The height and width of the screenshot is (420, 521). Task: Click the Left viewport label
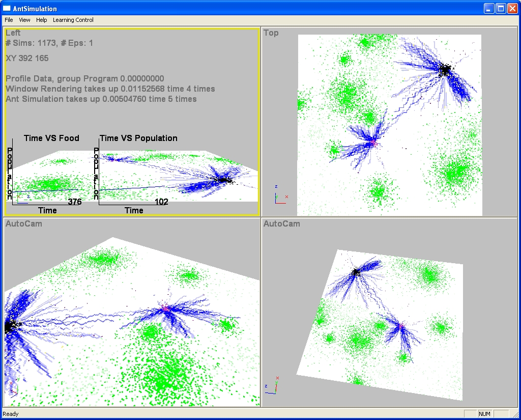click(13, 33)
